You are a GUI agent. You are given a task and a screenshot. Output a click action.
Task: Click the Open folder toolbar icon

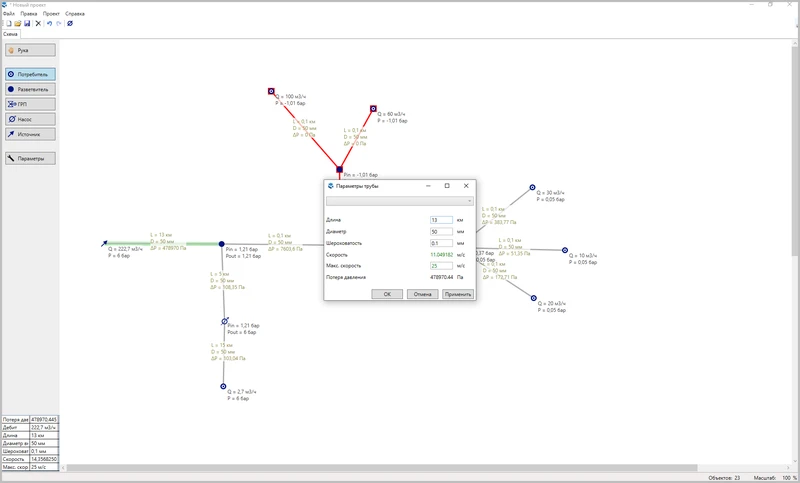coord(16,23)
